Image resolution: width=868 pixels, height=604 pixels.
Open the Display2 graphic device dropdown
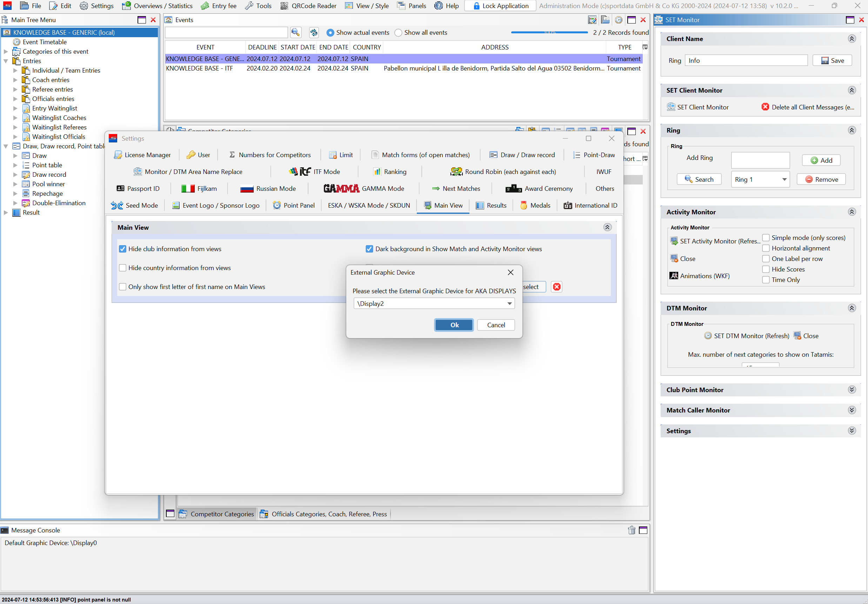509,303
